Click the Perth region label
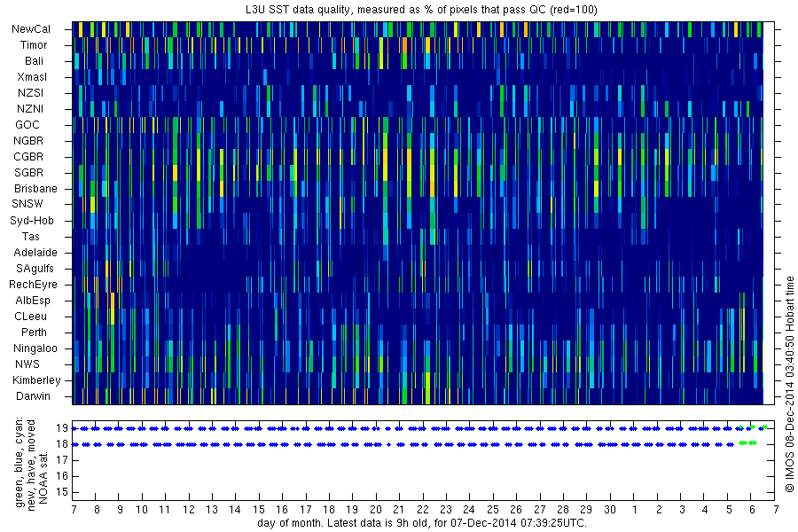 point(34,332)
